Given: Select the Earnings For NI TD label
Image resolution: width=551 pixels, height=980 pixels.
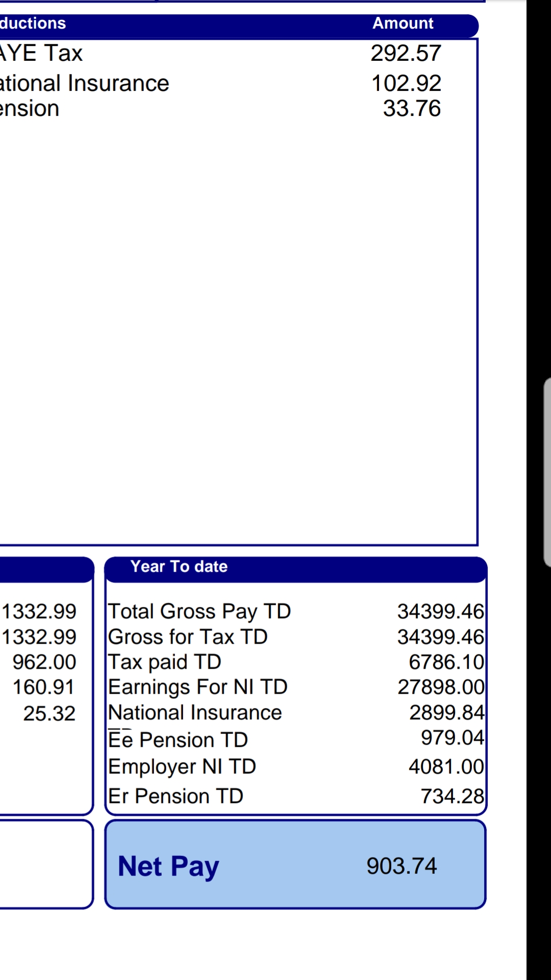Looking at the screenshot, I should [x=198, y=687].
